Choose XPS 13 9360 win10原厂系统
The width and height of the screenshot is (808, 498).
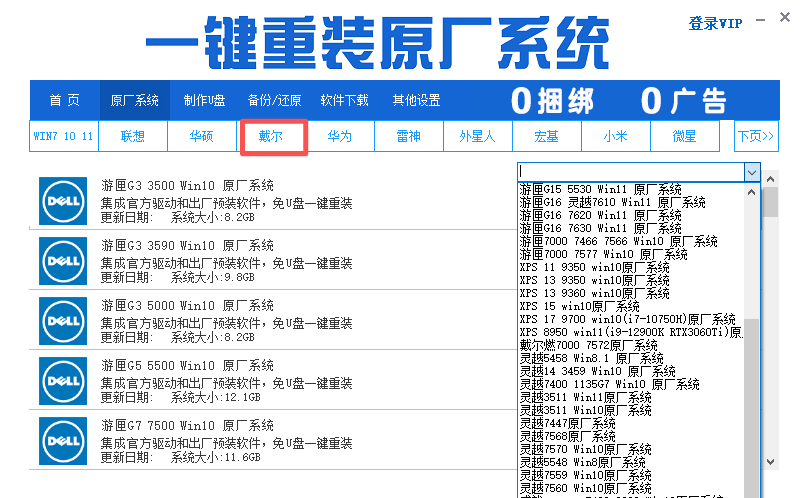click(x=594, y=293)
